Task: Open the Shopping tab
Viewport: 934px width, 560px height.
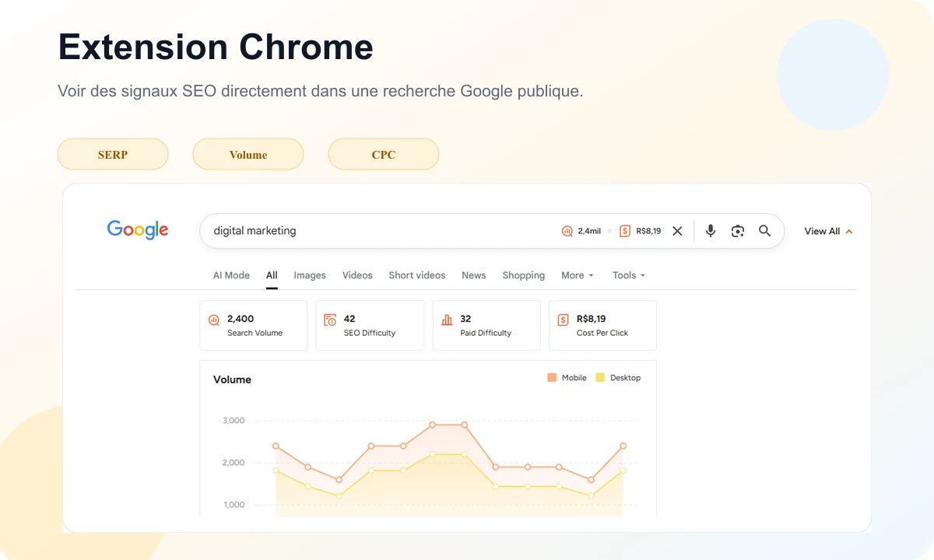Action: pos(524,275)
